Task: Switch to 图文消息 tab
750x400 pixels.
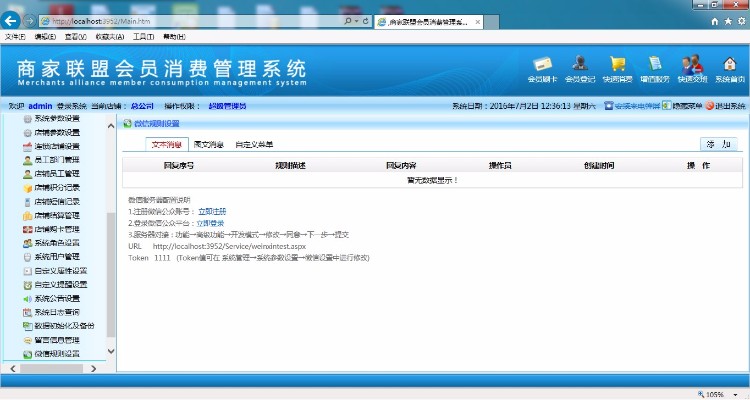Action: click(x=209, y=144)
